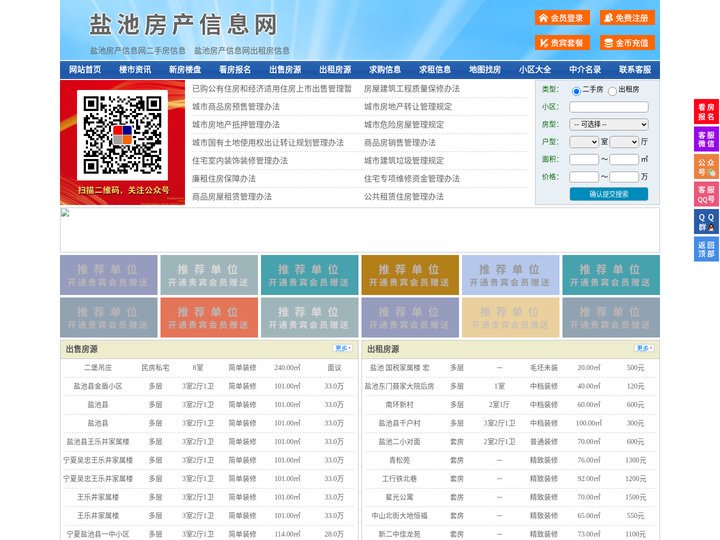Click the 返回顶部 side button
The image size is (720, 540).
point(706,249)
